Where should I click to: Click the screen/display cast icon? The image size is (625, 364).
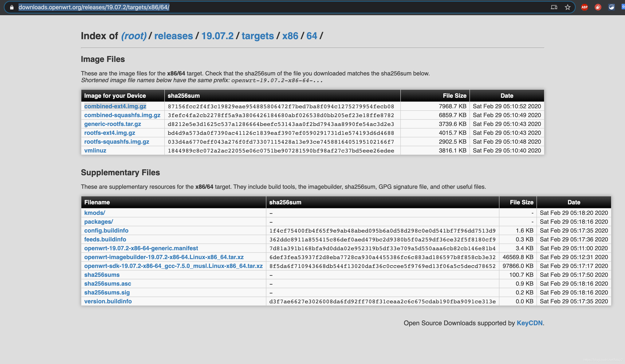point(554,7)
